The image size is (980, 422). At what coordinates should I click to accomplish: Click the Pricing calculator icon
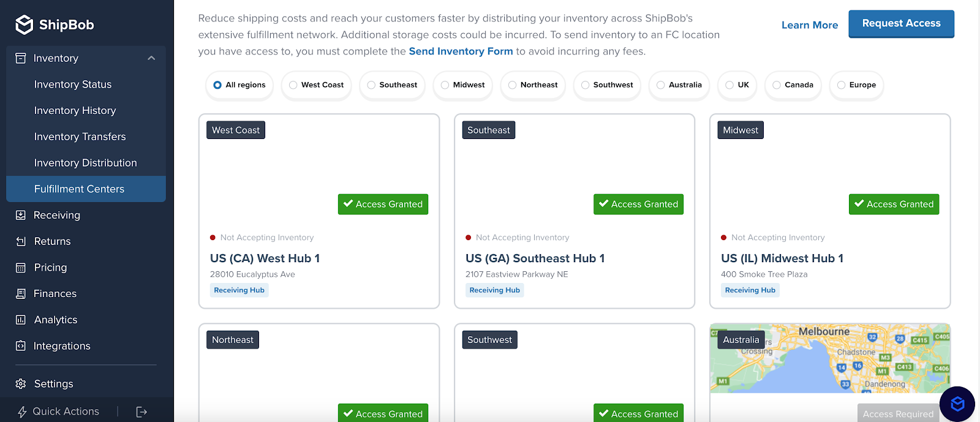click(21, 268)
